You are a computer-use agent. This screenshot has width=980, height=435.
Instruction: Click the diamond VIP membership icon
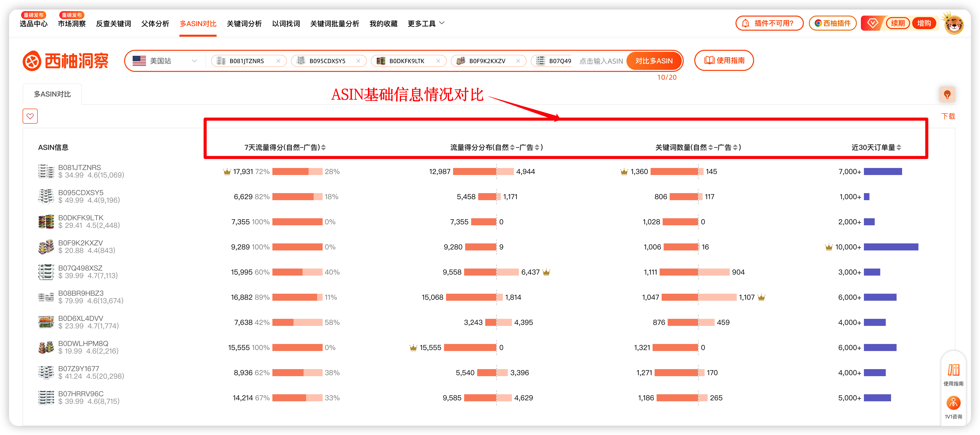(x=872, y=23)
